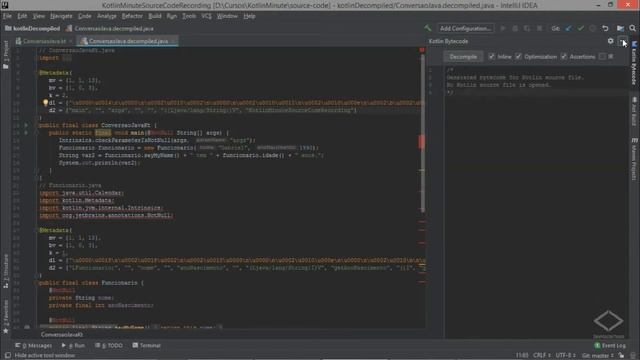The width and height of the screenshot is (640, 360).
Task: Open Maven Projects side stripe button
Action: 634,159
